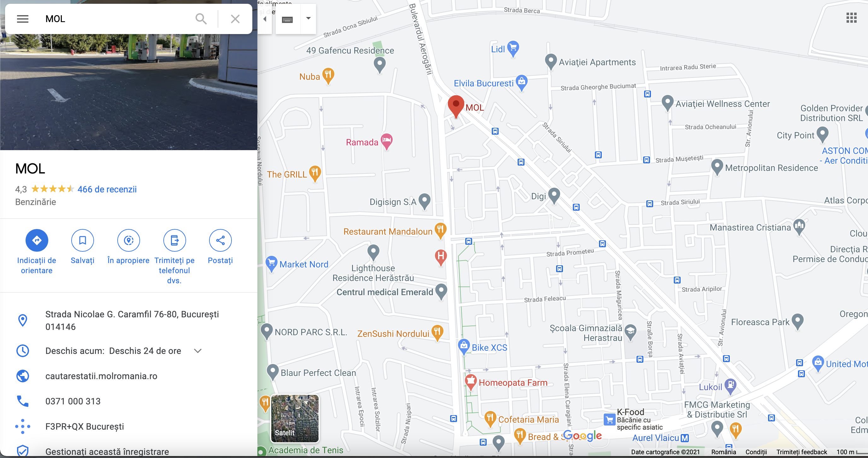Open input tools dropdown arrow
This screenshot has height=458, width=868.
(308, 18)
